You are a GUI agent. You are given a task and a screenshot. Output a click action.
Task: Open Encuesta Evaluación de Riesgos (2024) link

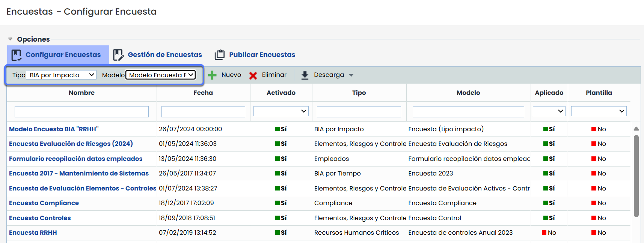pyautogui.click(x=71, y=144)
